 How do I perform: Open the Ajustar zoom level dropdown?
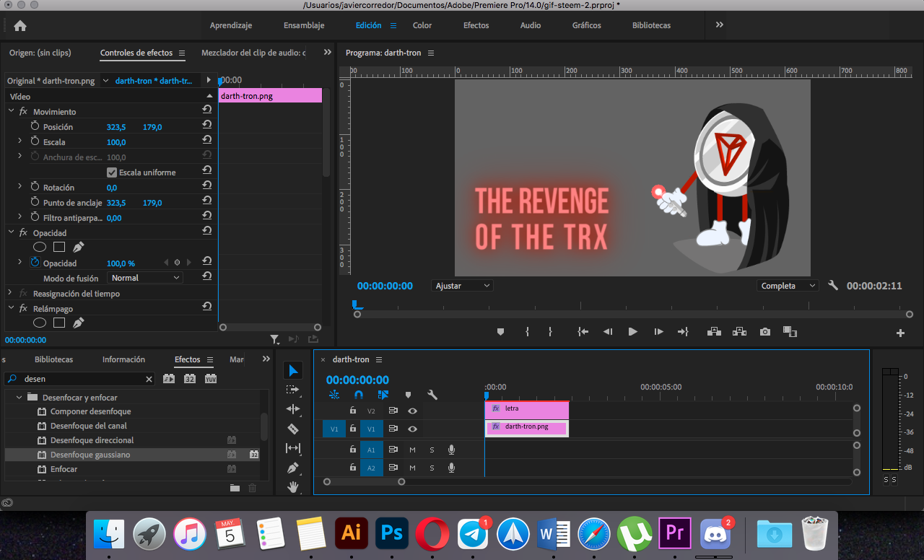click(x=462, y=286)
